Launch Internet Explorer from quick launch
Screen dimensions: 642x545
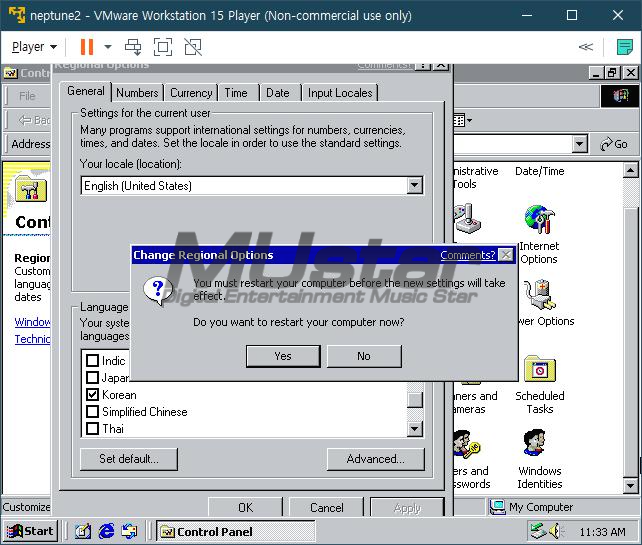pyautogui.click(x=106, y=531)
